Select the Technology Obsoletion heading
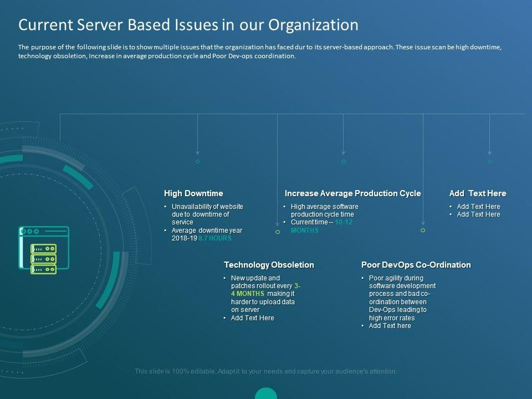532x399 pixels. (x=269, y=265)
